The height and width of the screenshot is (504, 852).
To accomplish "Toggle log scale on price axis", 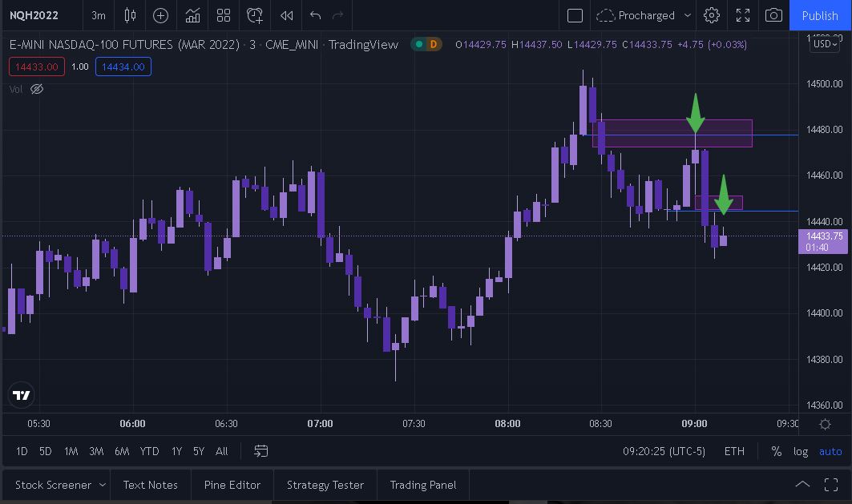I will (x=801, y=451).
